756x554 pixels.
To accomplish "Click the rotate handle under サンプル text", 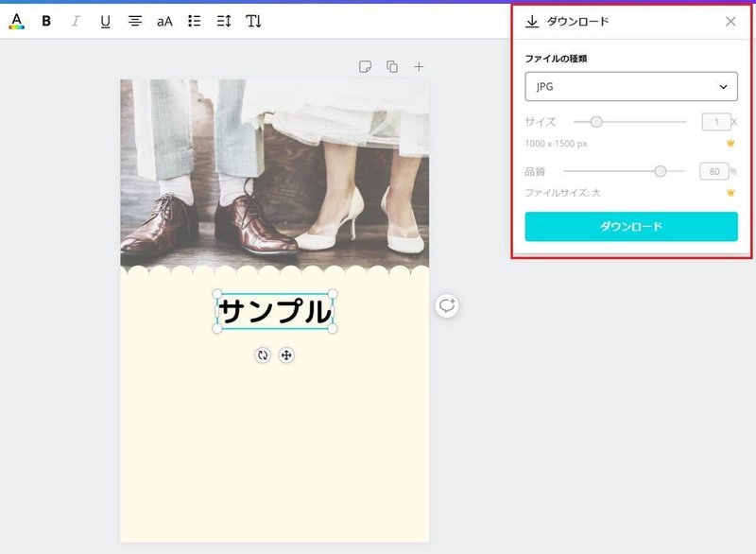I will point(263,356).
